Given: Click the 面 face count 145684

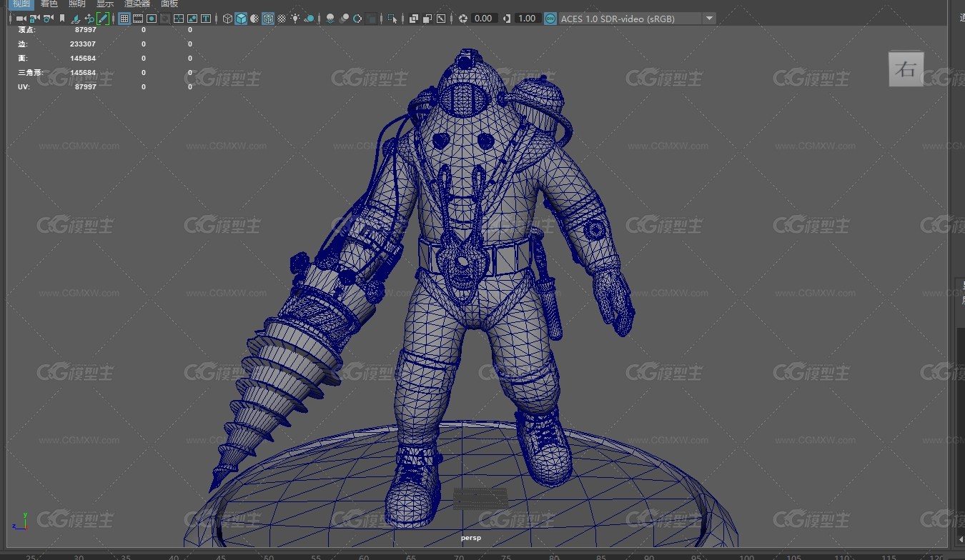Looking at the screenshot, I should click(83, 59).
